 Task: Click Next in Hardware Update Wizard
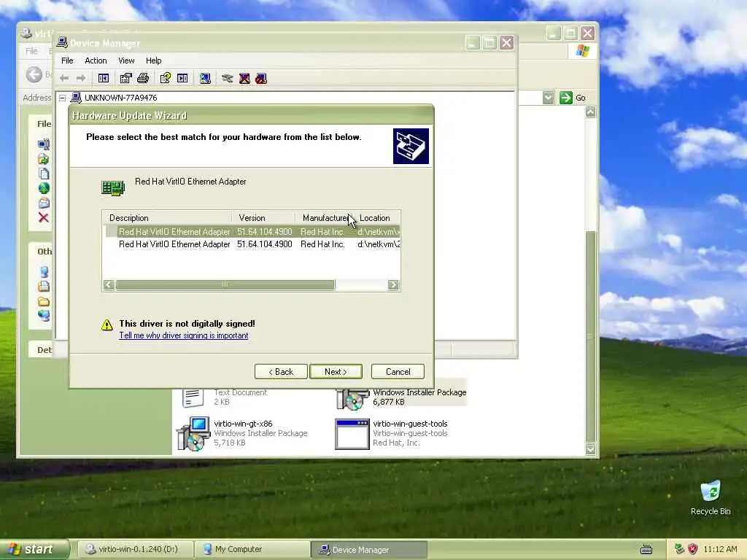point(336,371)
